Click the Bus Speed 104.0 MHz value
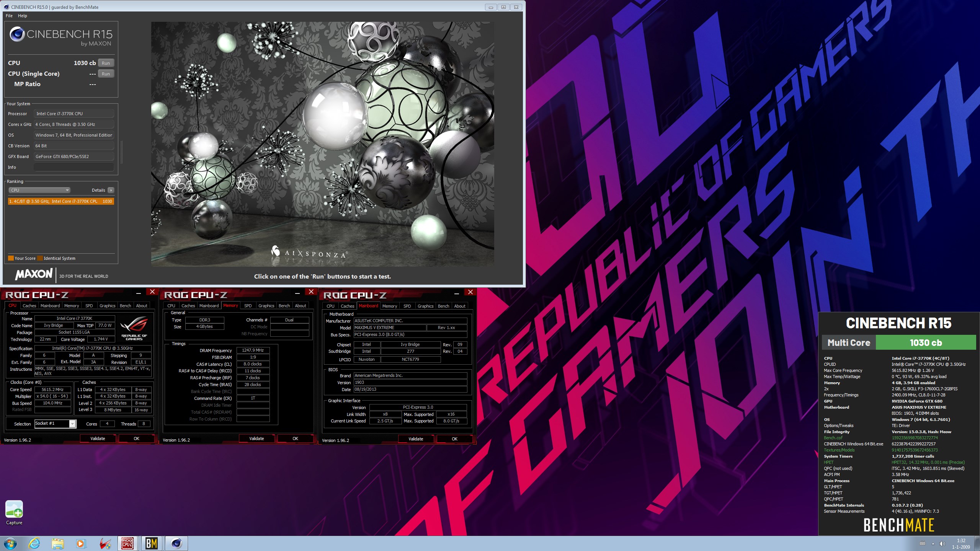The image size is (980, 551). [x=53, y=403]
